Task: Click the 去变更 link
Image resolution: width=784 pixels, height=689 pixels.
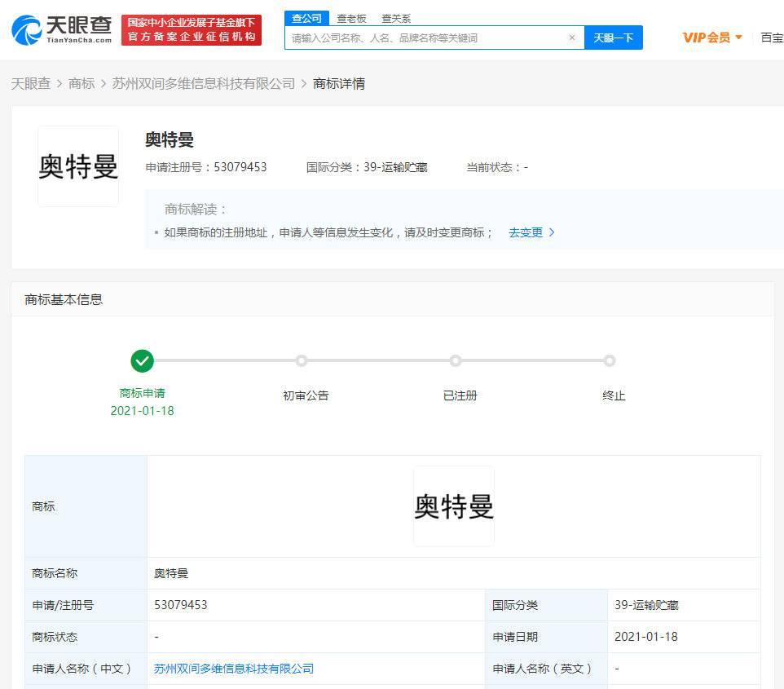Action: [x=526, y=232]
